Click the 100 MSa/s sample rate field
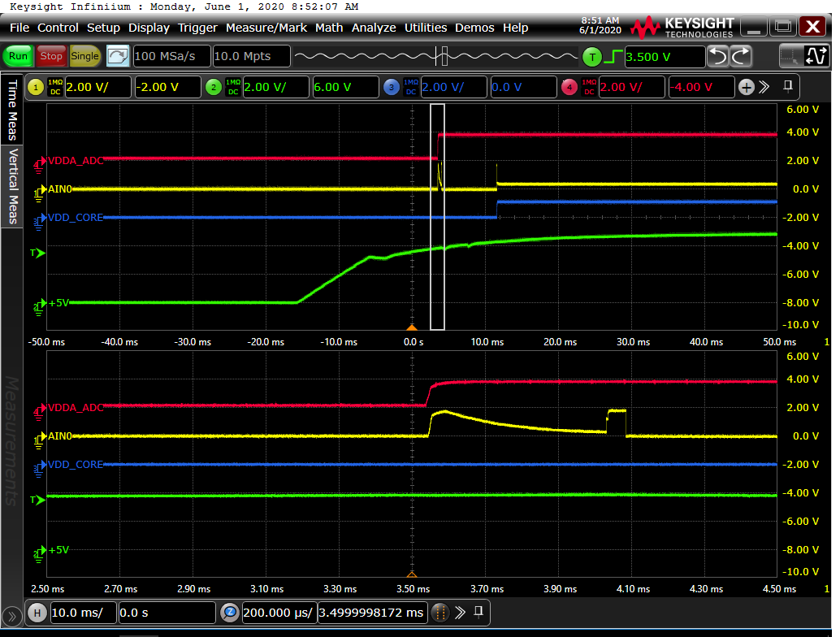Image resolution: width=840 pixels, height=637 pixels. [171, 56]
